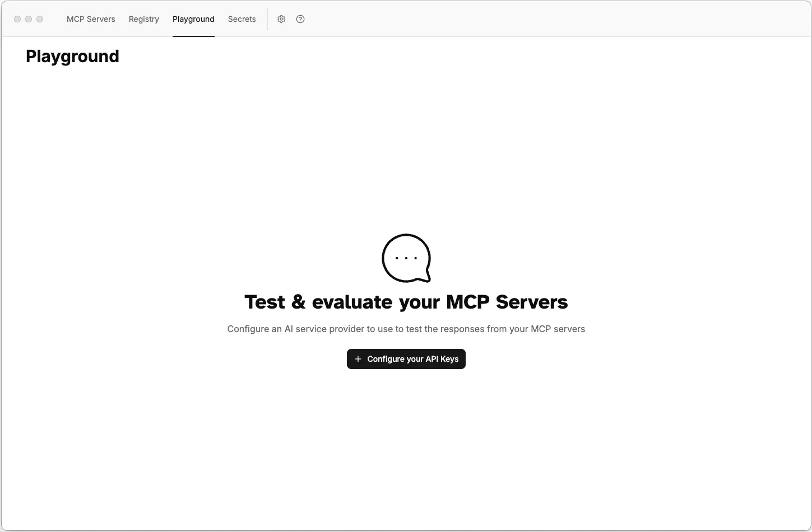
Task: Click the red close window control
Action: point(17,18)
